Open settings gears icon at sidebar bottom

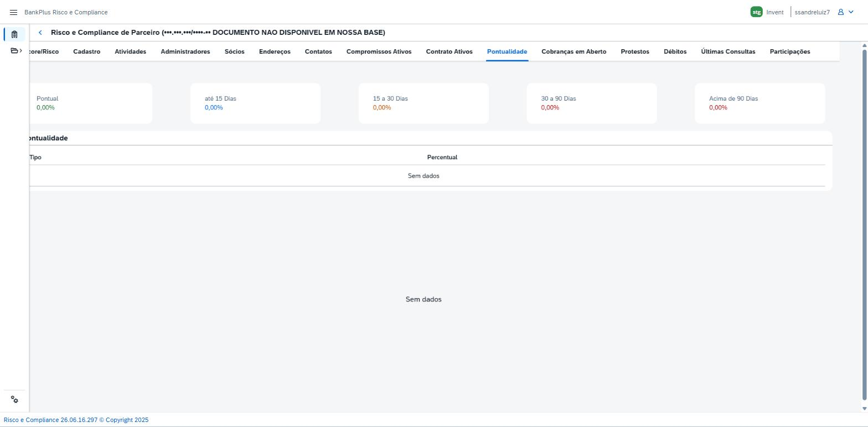14,400
